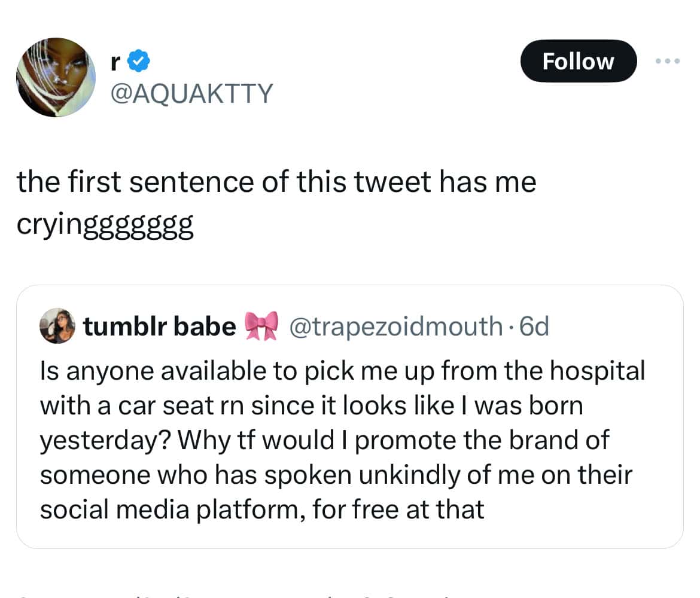Click the quoted line starting "Is anyone available"
Viewport: 700px width, 598px height.
tap(342, 371)
